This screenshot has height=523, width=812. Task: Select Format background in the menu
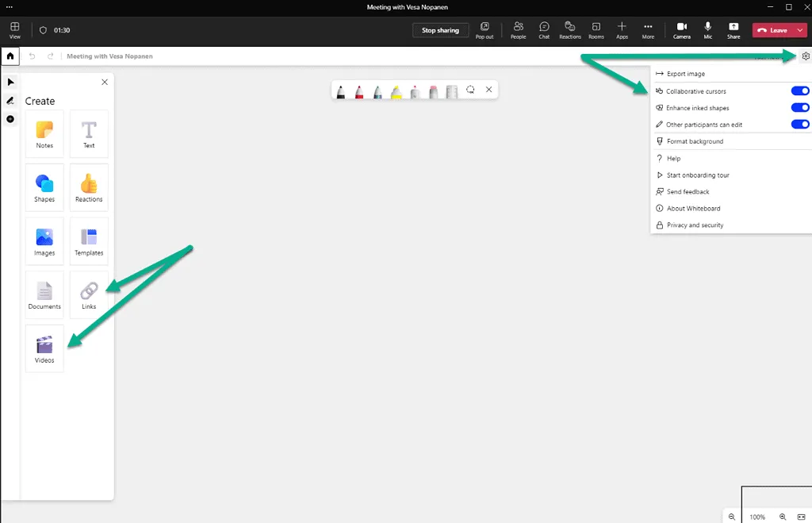point(695,141)
